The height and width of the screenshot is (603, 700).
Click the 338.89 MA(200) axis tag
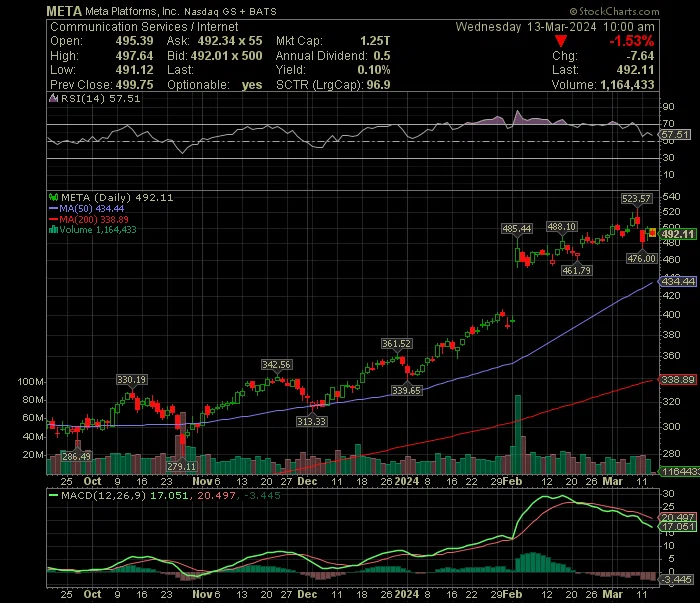pos(678,380)
